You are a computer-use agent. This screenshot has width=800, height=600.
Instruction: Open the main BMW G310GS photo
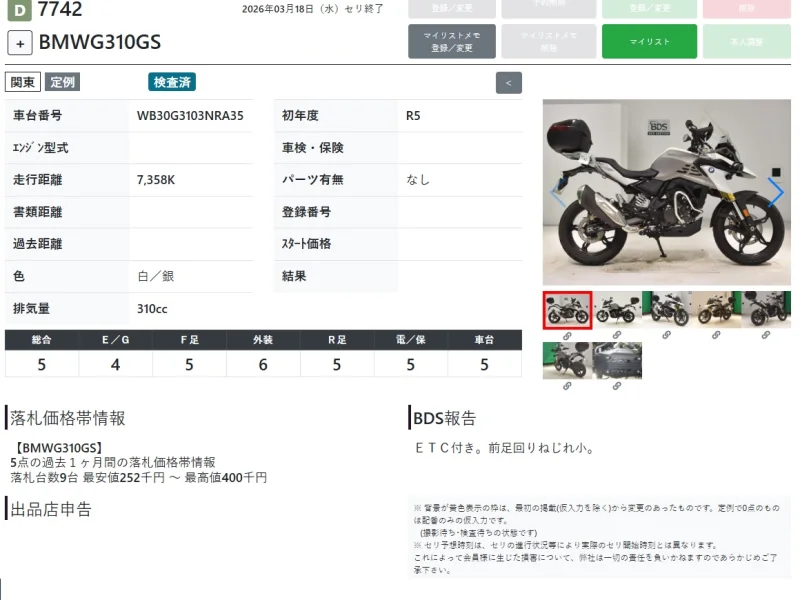(667, 192)
